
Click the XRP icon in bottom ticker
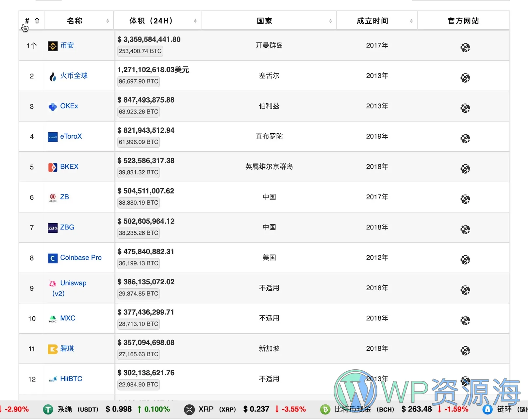189,409
